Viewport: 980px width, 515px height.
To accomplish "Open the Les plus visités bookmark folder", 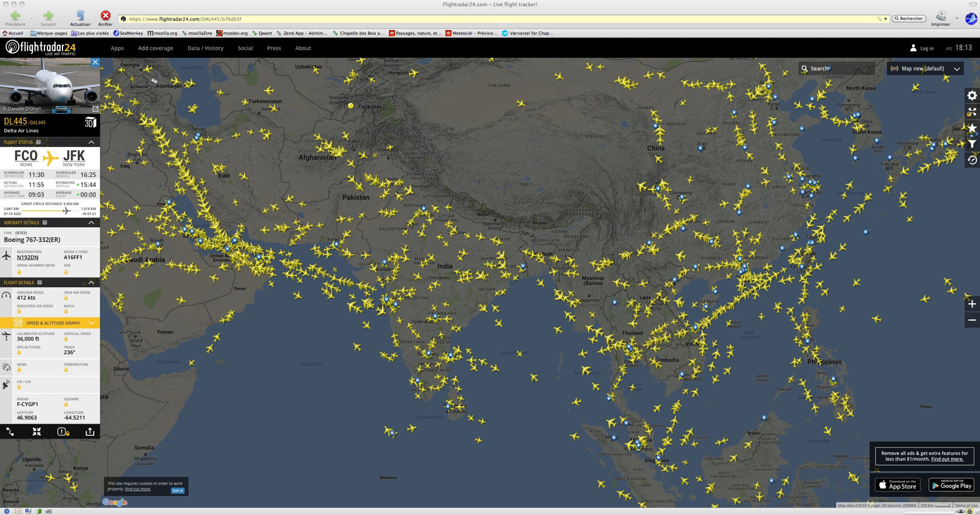I will 90,33.
